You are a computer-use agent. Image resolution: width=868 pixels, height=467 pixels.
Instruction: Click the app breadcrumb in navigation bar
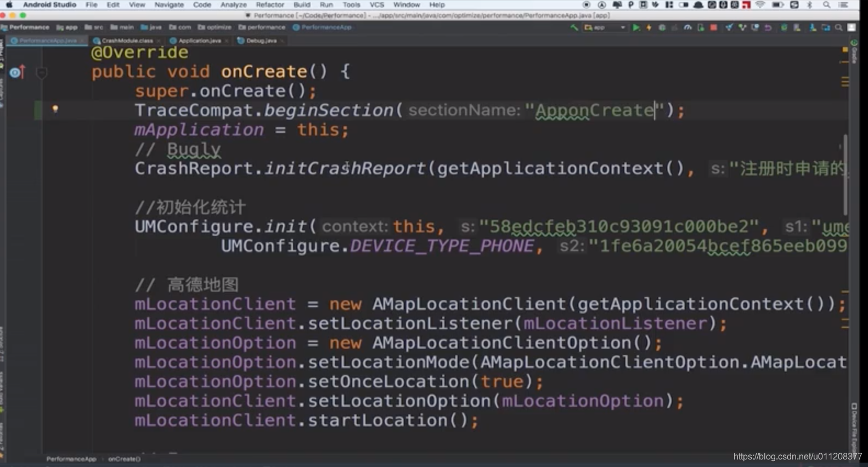67,27
